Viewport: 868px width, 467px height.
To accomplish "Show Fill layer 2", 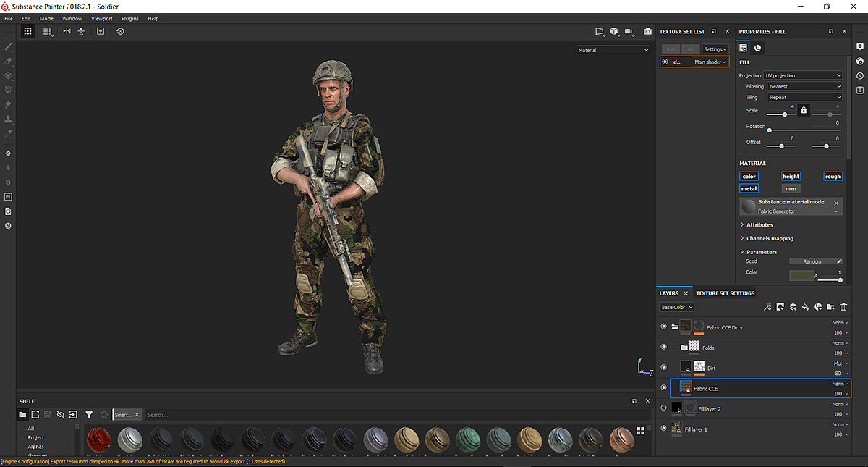I will coord(663,408).
